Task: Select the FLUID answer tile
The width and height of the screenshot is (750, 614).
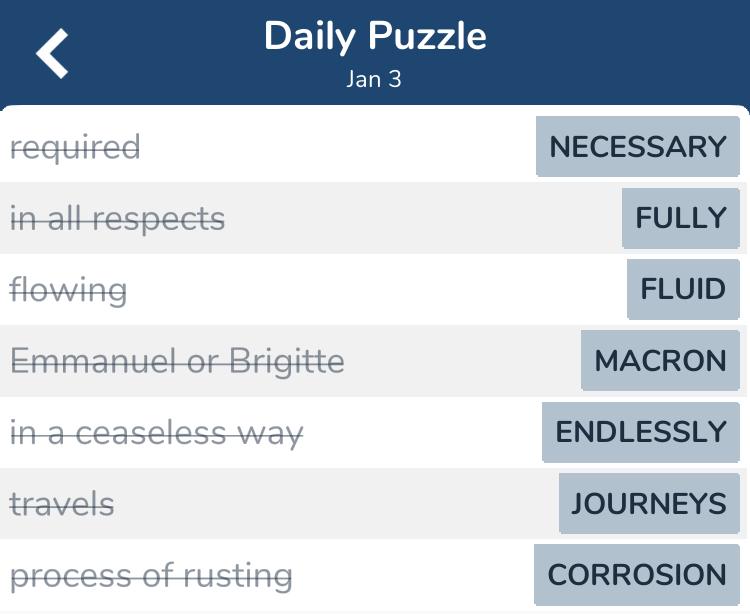Action: click(x=683, y=289)
